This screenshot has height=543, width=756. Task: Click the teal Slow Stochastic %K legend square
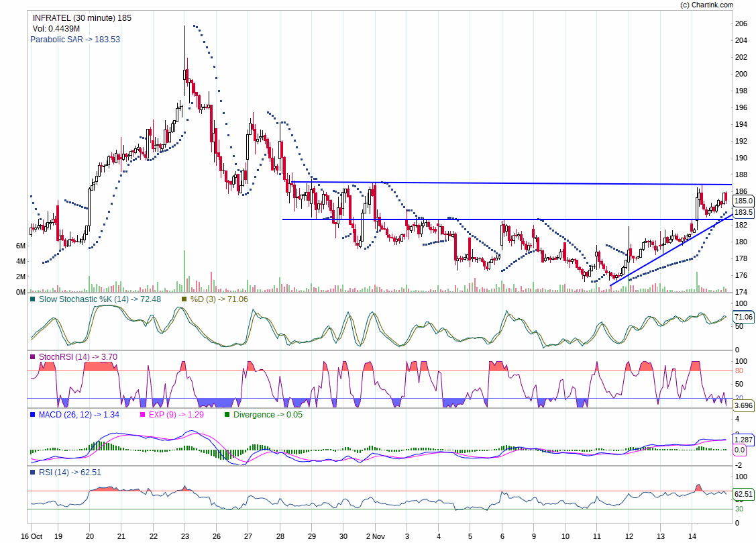(33, 299)
